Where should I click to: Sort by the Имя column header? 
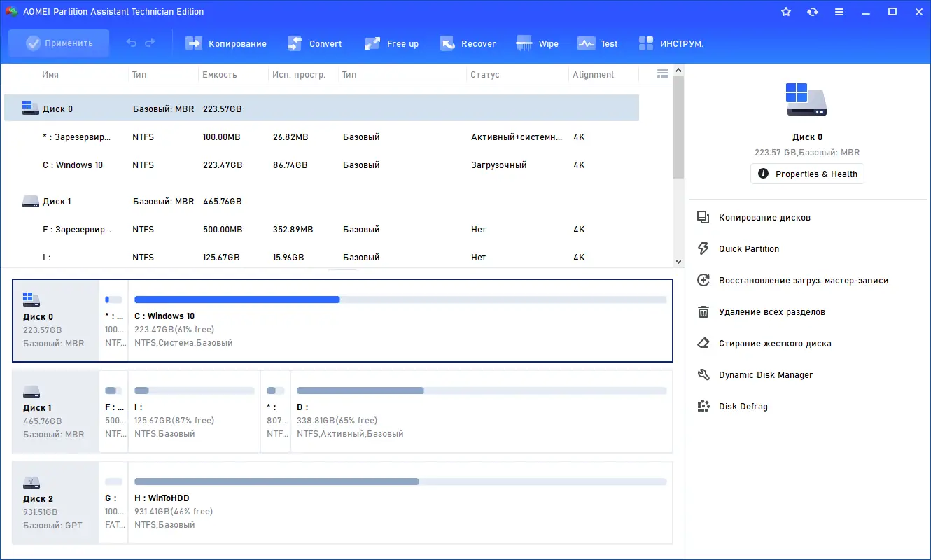(50, 75)
